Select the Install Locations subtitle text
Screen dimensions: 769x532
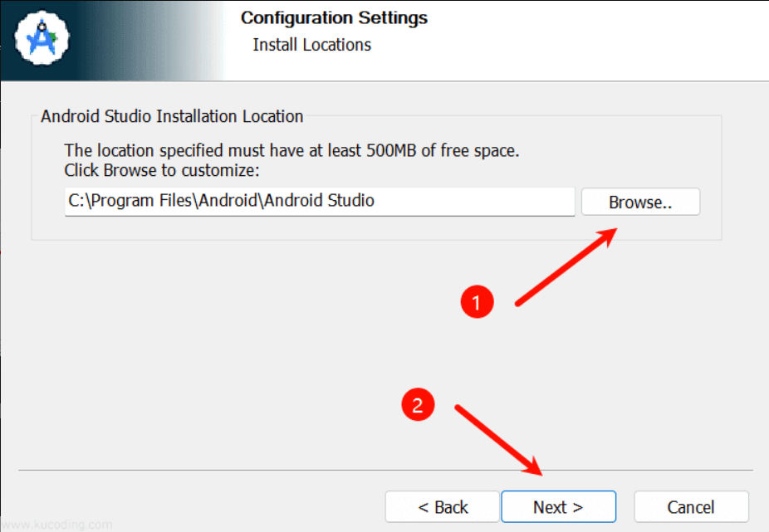coord(311,45)
